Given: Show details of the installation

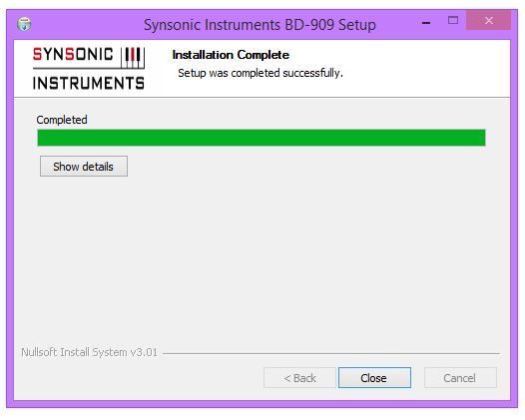Looking at the screenshot, I should click(x=84, y=167).
